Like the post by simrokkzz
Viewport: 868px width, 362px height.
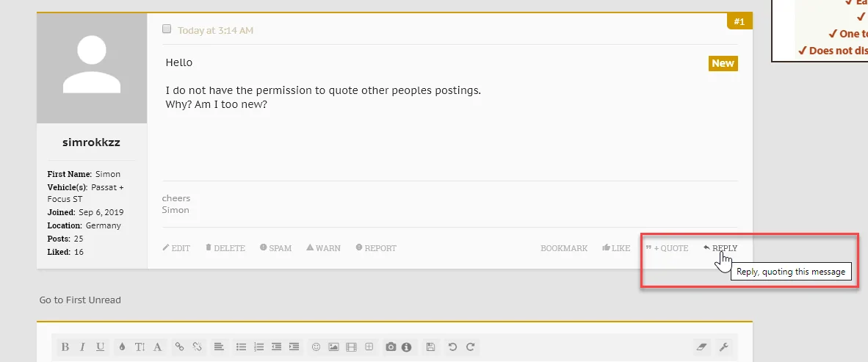pyautogui.click(x=616, y=248)
